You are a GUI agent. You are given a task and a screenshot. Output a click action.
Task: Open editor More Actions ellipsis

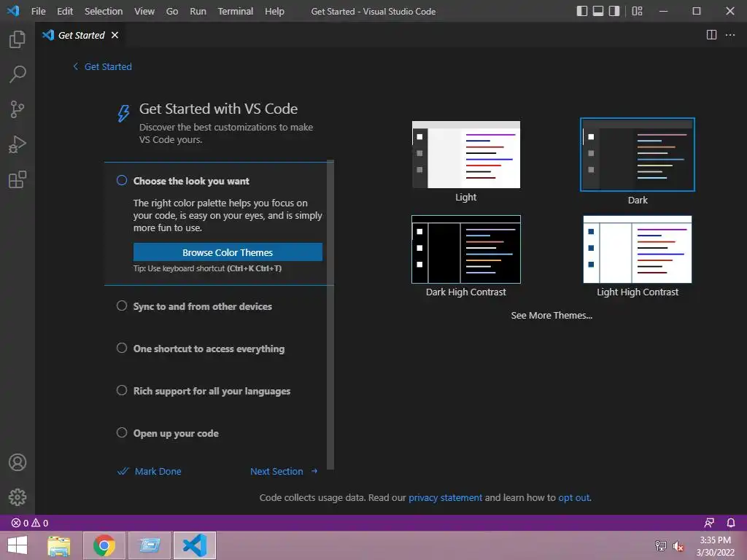pyautogui.click(x=729, y=35)
